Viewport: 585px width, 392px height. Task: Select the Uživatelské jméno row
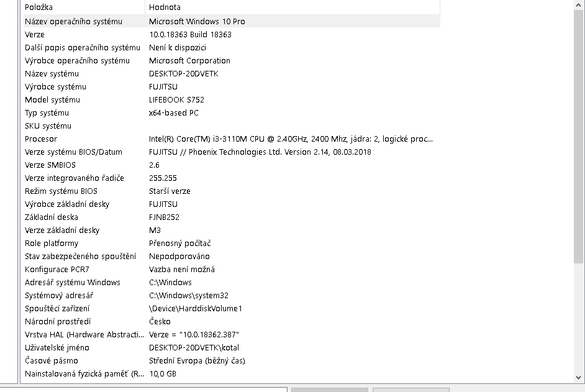tap(57, 348)
